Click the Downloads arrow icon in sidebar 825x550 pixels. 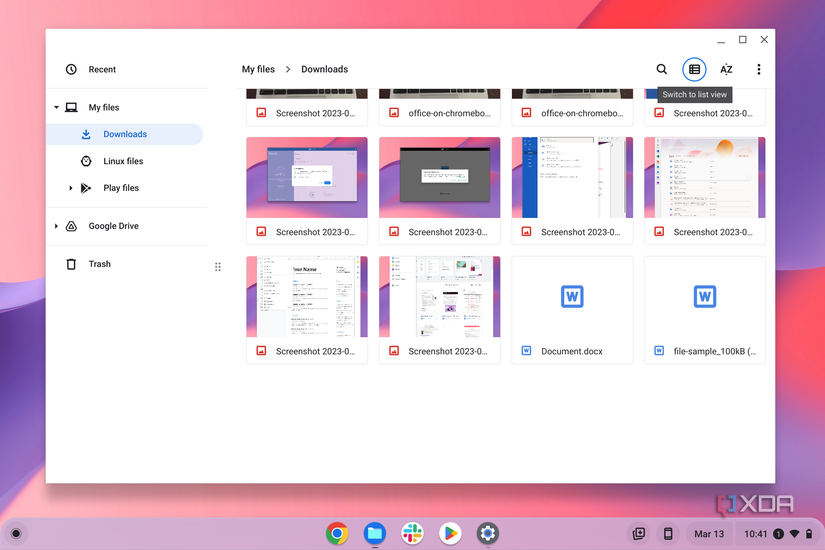click(x=86, y=134)
